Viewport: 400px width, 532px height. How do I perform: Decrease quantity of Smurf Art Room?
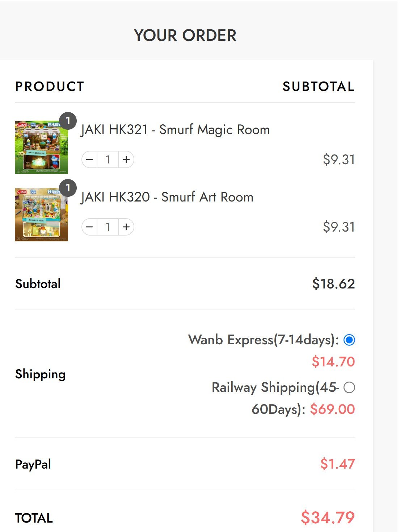click(x=90, y=227)
